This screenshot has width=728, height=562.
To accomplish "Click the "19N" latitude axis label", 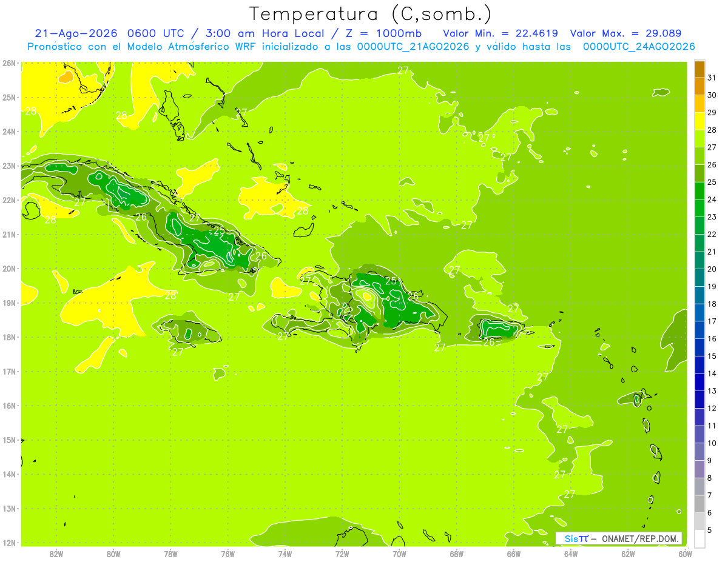I will click(9, 303).
